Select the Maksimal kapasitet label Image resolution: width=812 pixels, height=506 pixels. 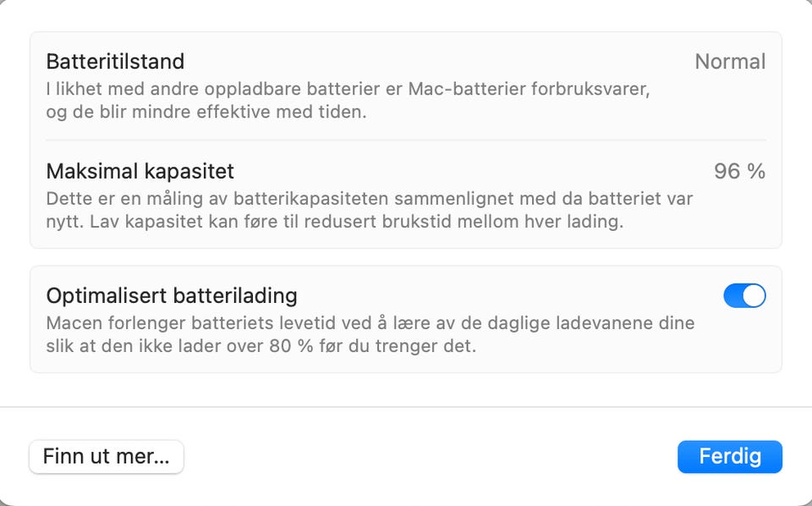click(140, 171)
